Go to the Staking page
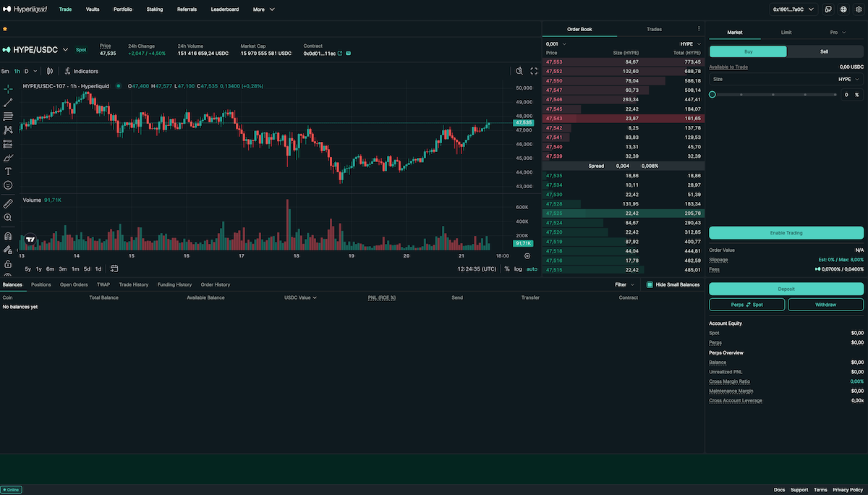The image size is (868, 495). pyautogui.click(x=155, y=9)
